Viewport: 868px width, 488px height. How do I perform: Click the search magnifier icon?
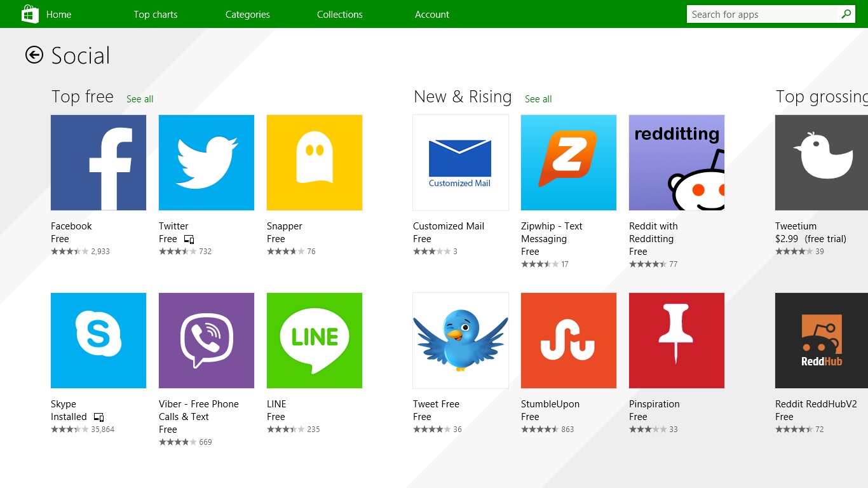click(x=846, y=14)
